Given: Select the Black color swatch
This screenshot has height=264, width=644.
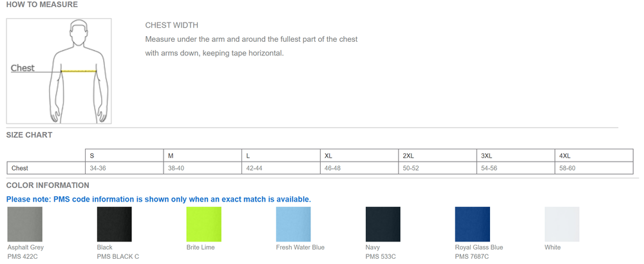Looking at the screenshot, I should [x=114, y=223].
